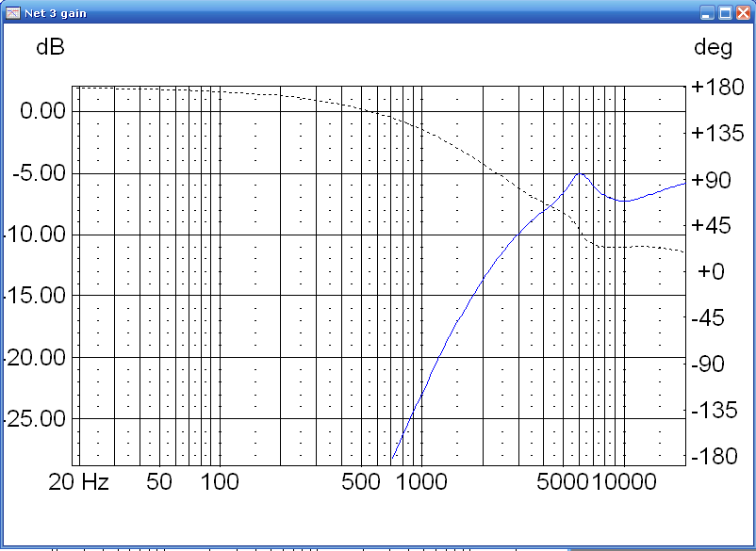Click the blue gain curve peak

tap(580, 174)
